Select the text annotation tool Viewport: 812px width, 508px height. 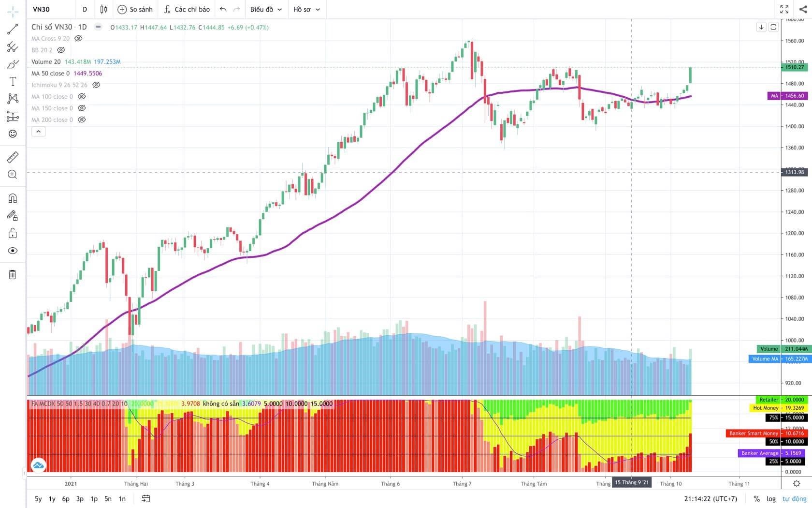13,81
